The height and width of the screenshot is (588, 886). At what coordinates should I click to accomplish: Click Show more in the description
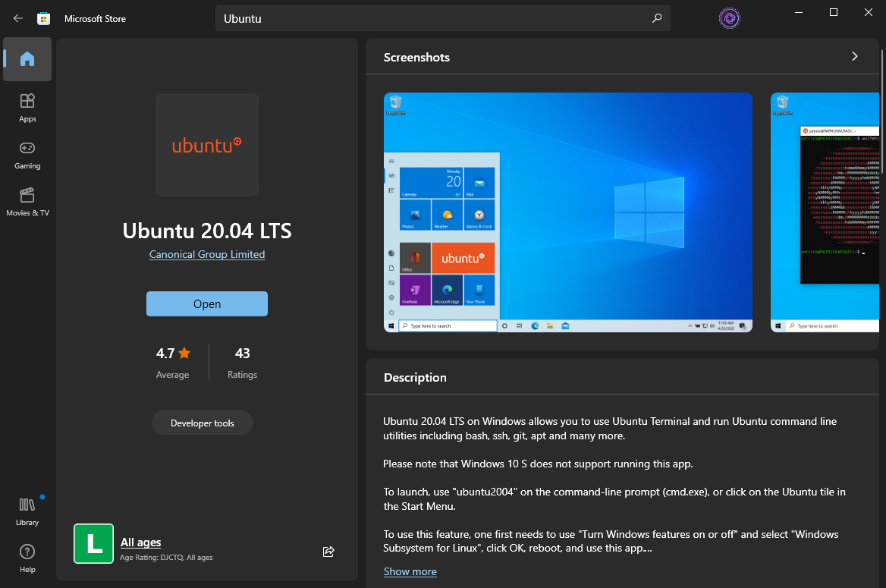(410, 571)
